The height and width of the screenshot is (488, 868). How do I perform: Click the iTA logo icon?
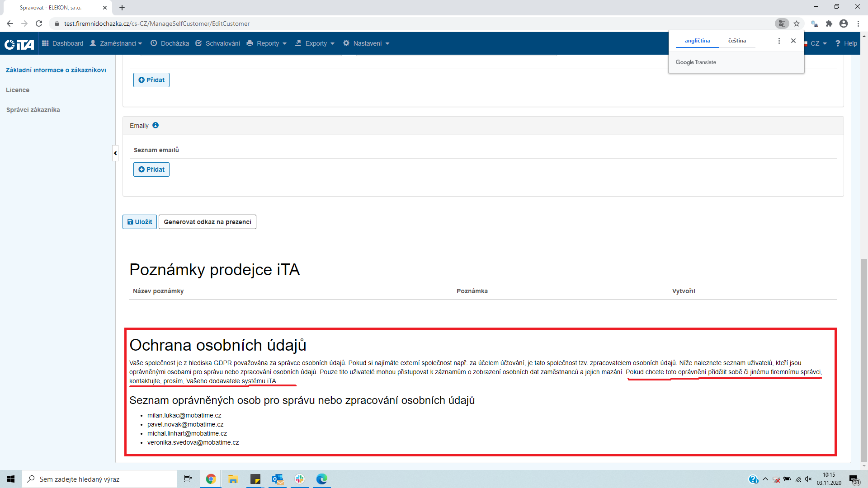[19, 44]
